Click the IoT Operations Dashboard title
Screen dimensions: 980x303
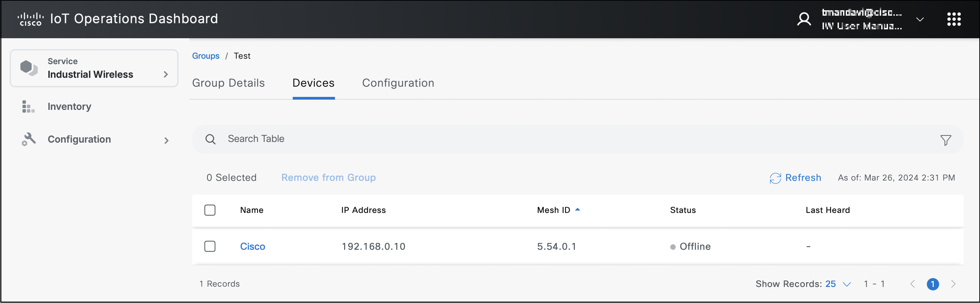[x=134, y=19]
